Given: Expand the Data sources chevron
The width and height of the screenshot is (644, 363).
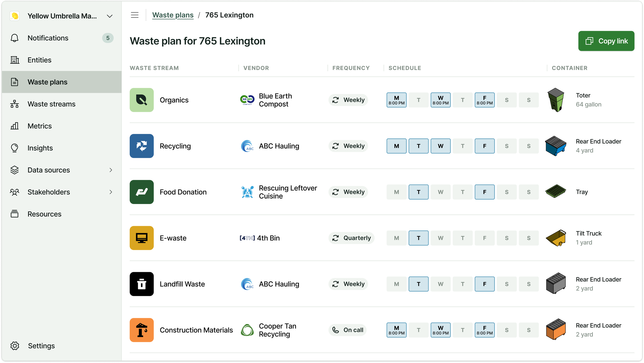Looking at the screenshot, I should pos(111,170).
